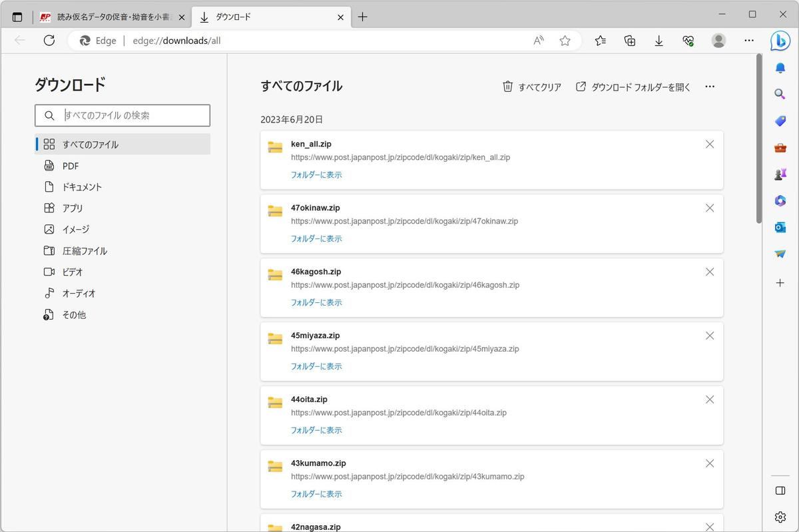The width and height of the screenshot is (799, 532).
Task: Click フォルダーに表示 for 46kagosh.zip
Action: point(316,303)
